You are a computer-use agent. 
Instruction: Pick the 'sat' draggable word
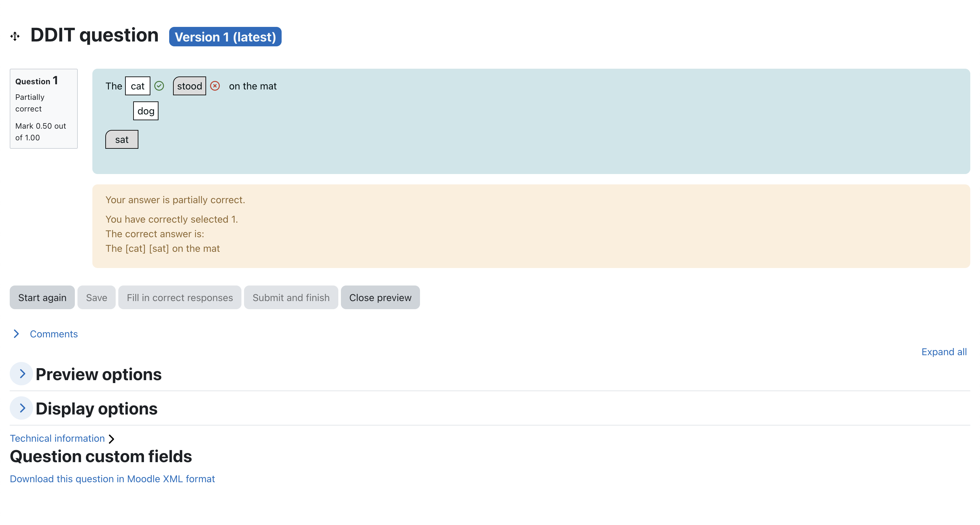122,139
